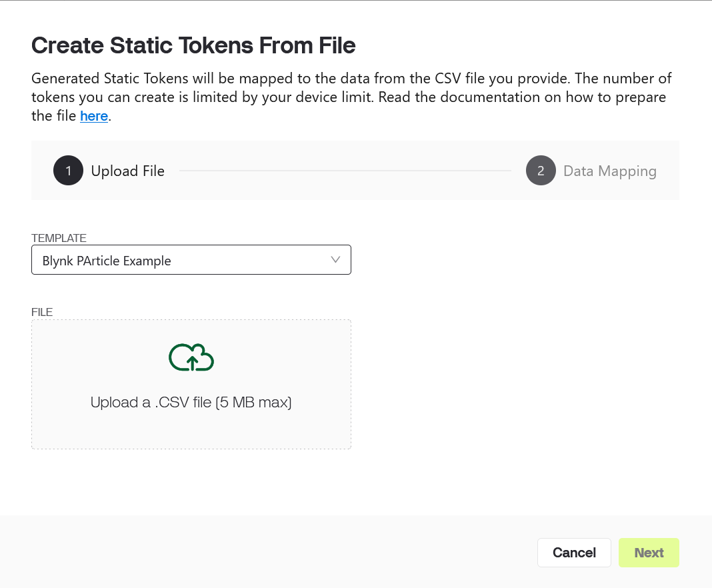Screen dimensions: 712x588
Task: Open the Blynk PArticle Example combo box
Action: click(x=191, y=260)
